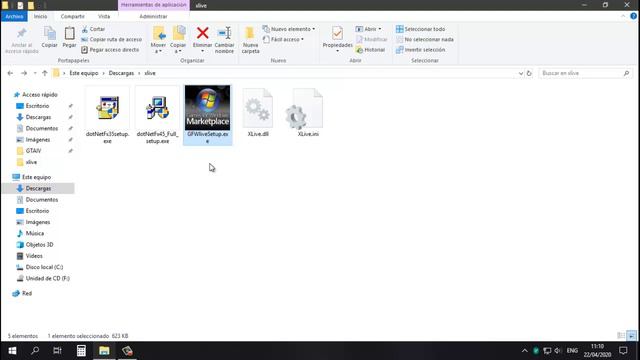Open the Archivo tab
Viewport: 640px width, 360px height.
(14, 16)
